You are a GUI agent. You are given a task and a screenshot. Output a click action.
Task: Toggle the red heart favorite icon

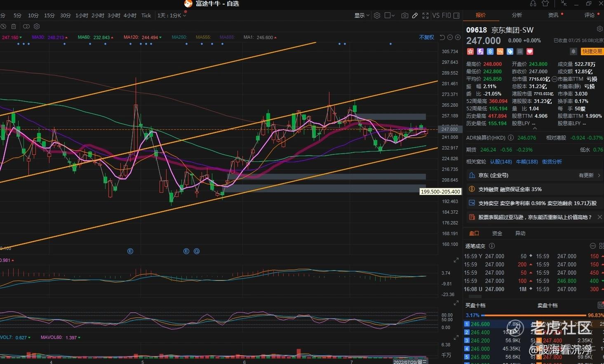click(530, 51)
